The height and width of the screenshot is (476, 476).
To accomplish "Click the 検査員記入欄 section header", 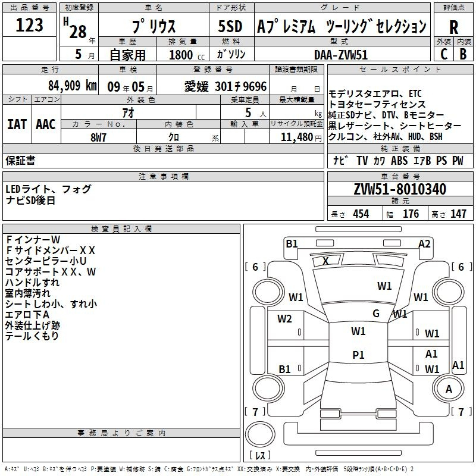I will point(121,228).
